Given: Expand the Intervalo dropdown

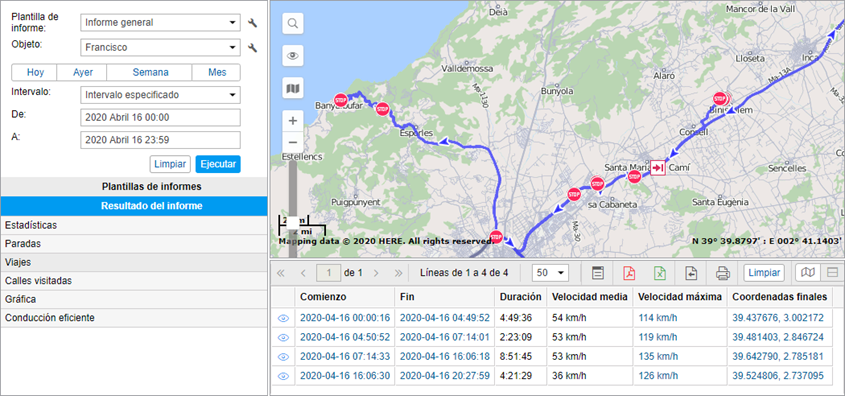Looking at the screenshot, I should [x=160, y=95].
